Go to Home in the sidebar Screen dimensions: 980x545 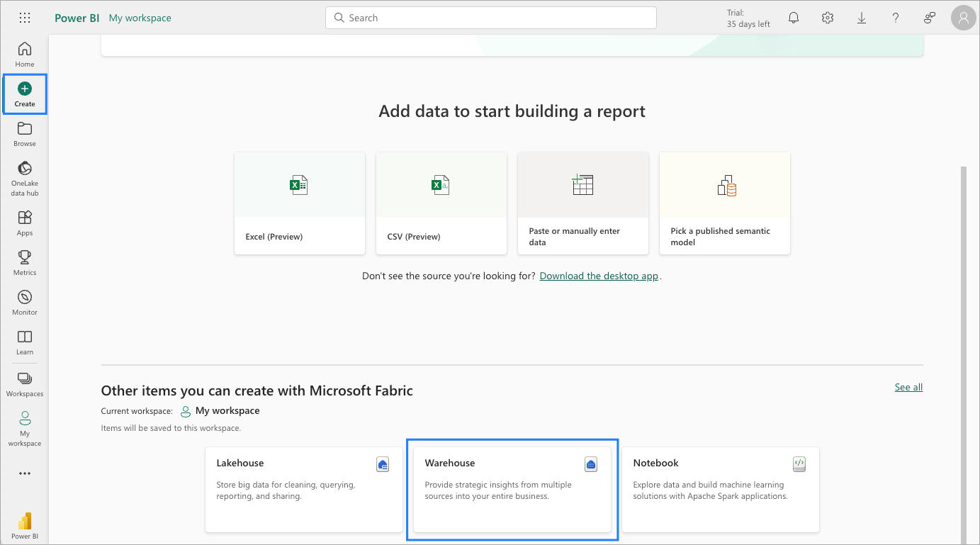tap(25, 54)
